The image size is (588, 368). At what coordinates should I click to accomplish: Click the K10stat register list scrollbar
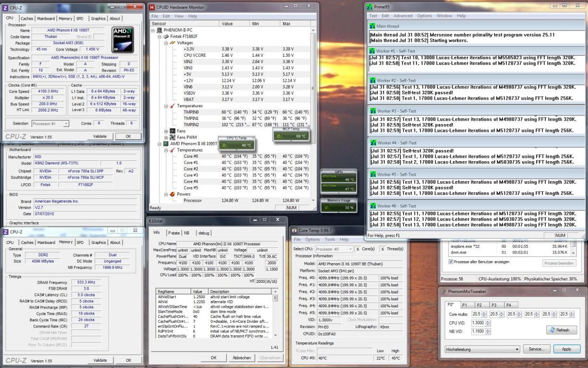click(x=275, y=314)
